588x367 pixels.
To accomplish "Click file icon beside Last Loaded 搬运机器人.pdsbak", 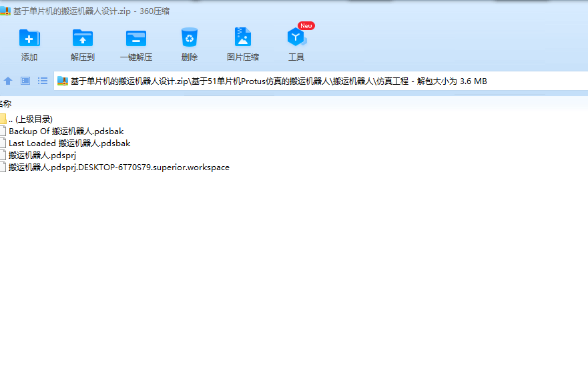I will click(3, 143).
